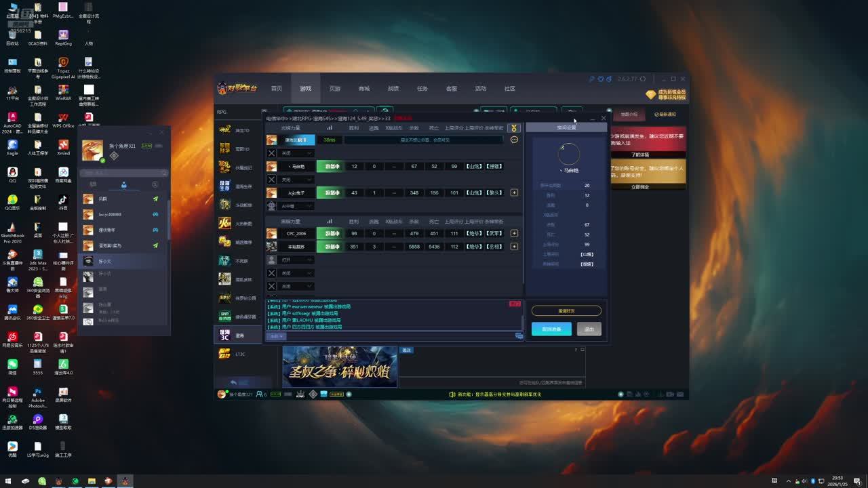Screen dimensions: 868x488
Task: Open WPS Office desktop shortcut
Action: [63, 118]
